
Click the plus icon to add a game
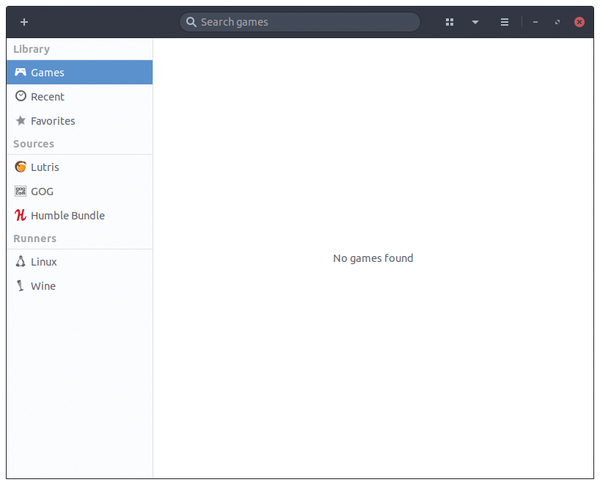click(x=24, y=22)
